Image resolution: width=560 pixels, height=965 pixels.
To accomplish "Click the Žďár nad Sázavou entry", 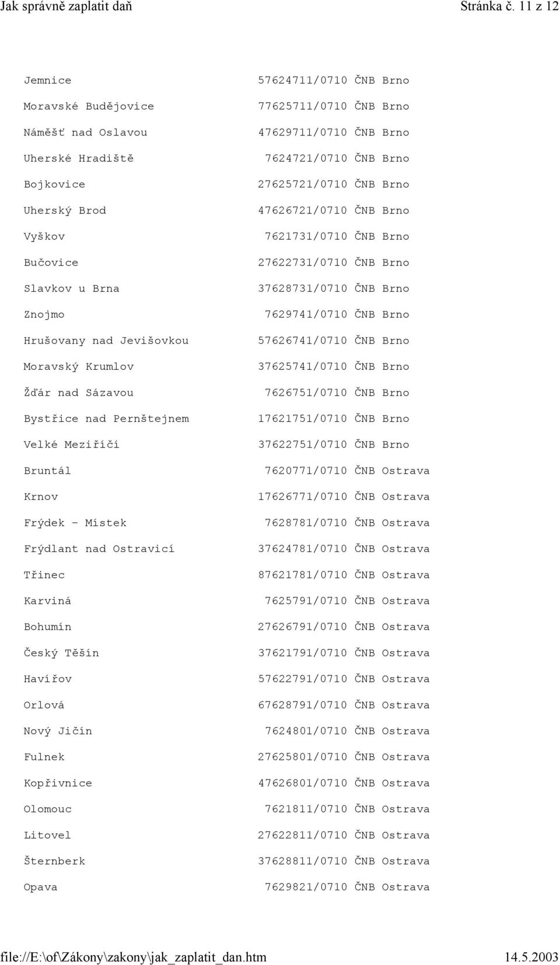I will 78,393.
